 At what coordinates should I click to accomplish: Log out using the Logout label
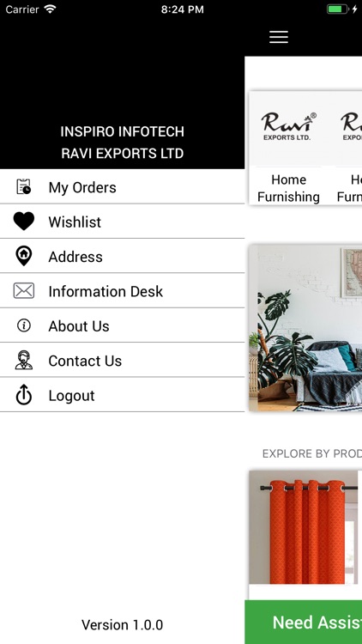tap(71, 396)
